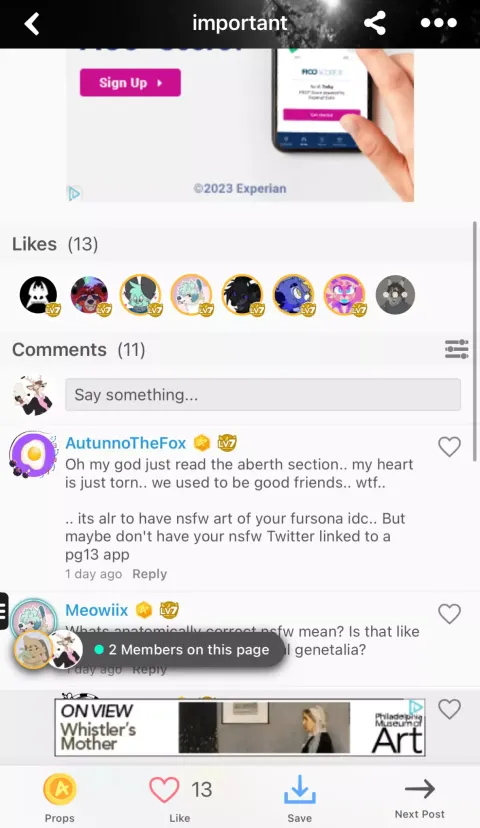The height and width of the screenshot is (828, 480).
Task: Give Props with the coin icon
Action: [60, 789]
